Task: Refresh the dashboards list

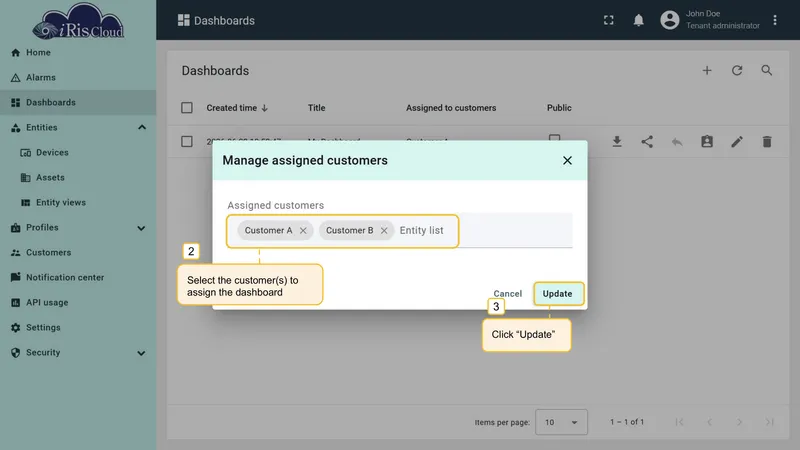Action: (737, 70)
